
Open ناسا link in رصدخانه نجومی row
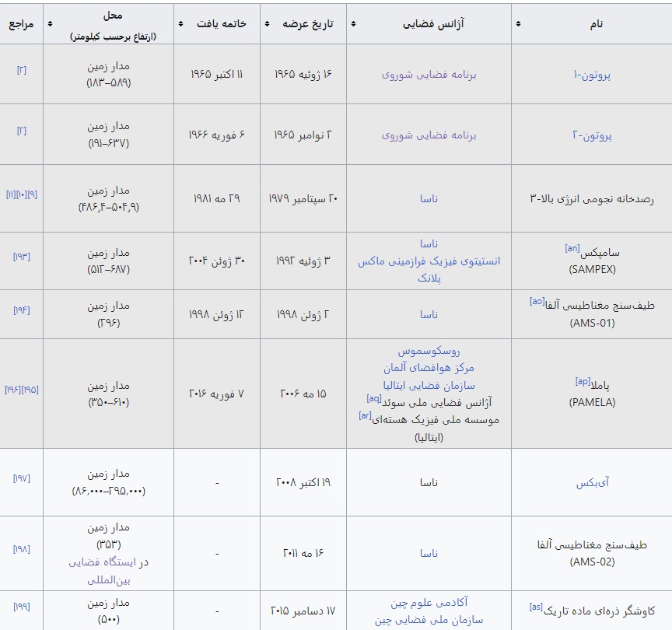[x=429, y=198]
